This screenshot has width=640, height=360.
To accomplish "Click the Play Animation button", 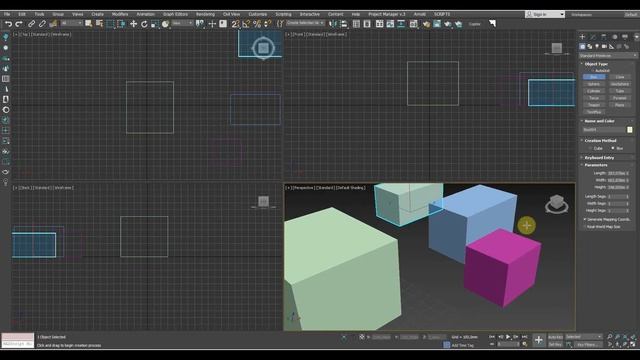I will pyautogui.click(x=508, y=337).
